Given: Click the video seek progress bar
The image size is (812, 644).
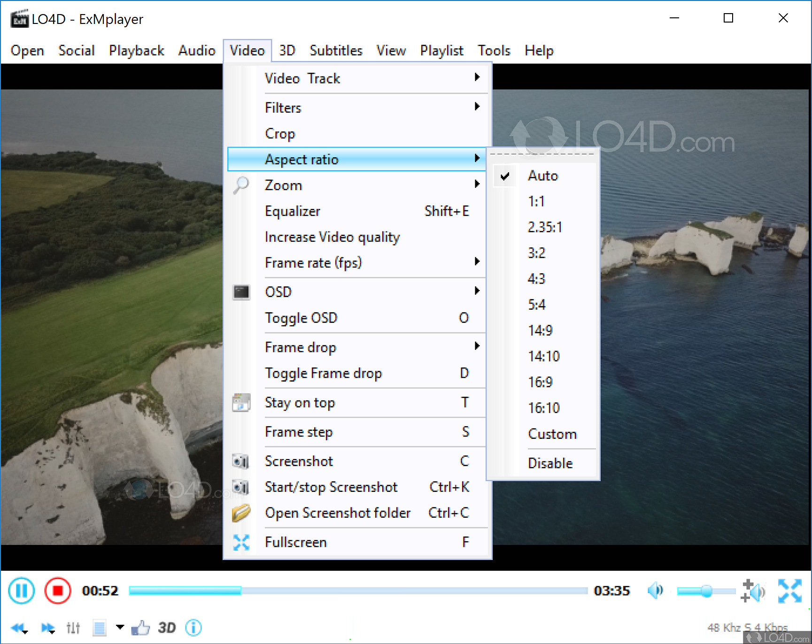Looking at the screenshot, I should tap(357, 591).
